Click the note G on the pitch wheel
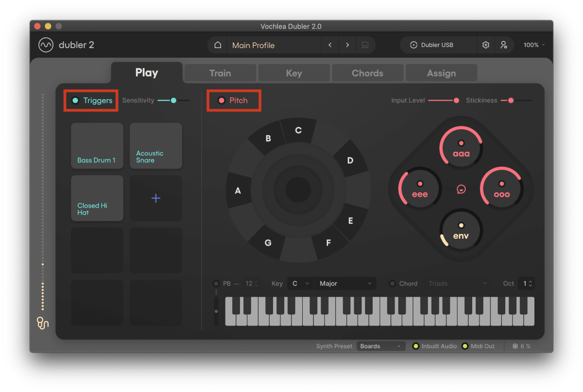 (268, 242)
